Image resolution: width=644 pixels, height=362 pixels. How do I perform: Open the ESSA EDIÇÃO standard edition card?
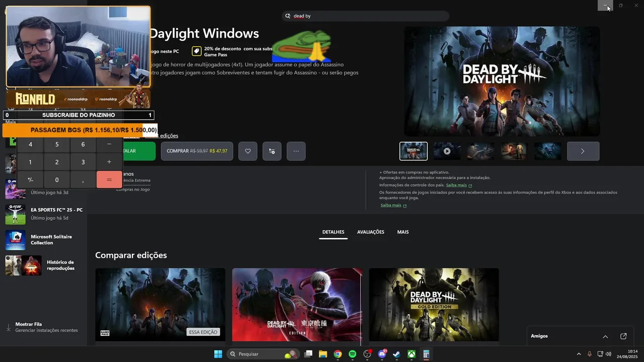pyautogui.click(x=160, y=305)
